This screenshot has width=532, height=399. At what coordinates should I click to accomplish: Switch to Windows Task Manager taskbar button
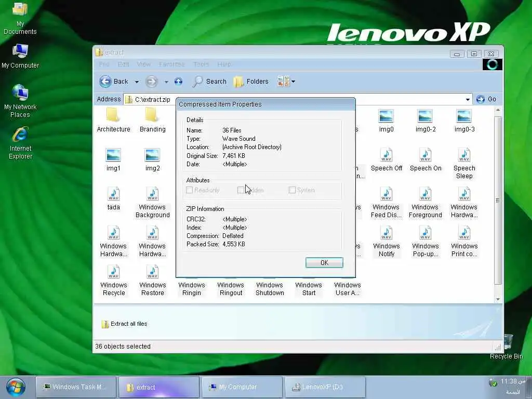76,387
